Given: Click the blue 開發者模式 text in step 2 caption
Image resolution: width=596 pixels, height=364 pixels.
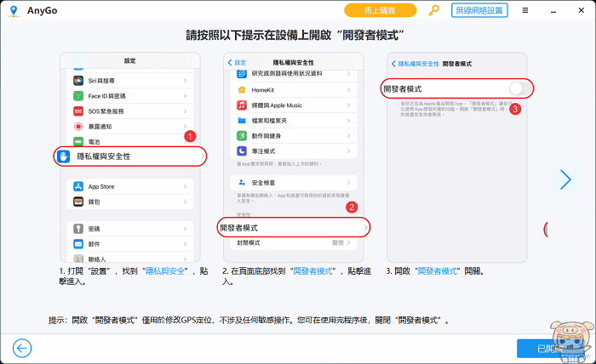Looking at the screenshot, I should coord(312,271).
